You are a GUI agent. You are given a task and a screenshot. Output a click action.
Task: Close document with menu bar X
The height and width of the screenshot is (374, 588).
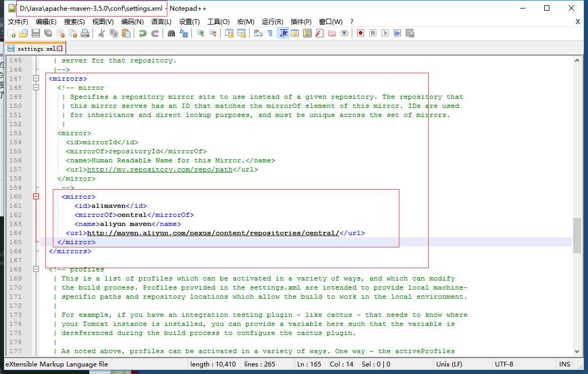pos(577,22)
